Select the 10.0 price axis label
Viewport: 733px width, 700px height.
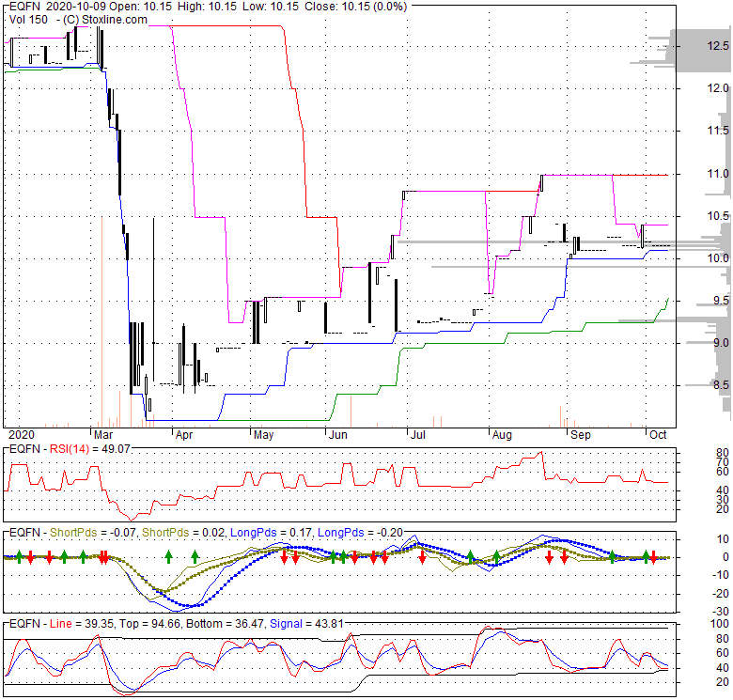pos(718,258)
